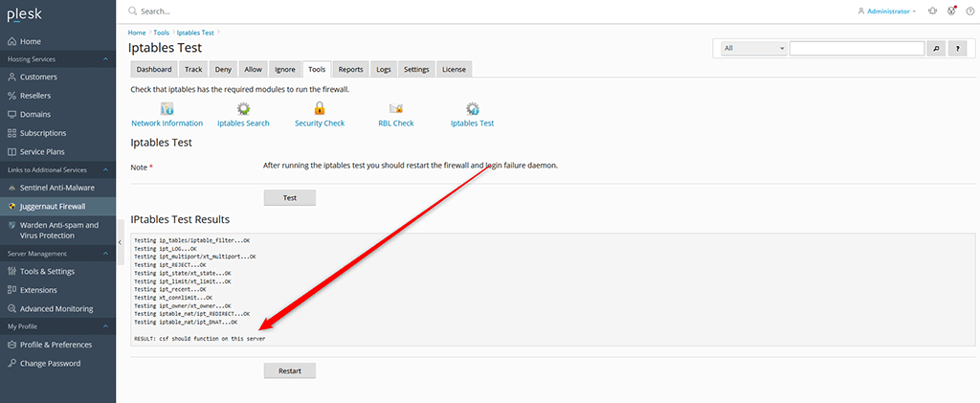Switch to the License tab

[x=454, y=69]
